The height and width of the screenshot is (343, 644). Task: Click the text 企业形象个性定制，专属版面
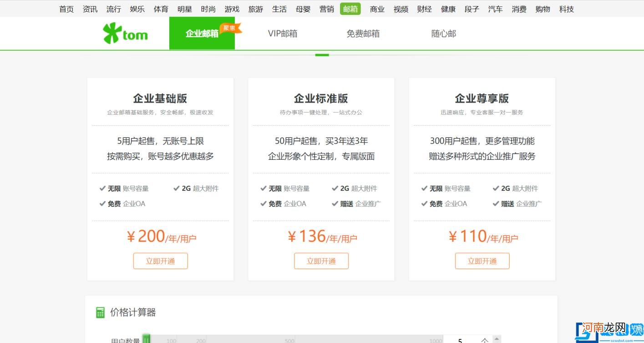[321, 156]
